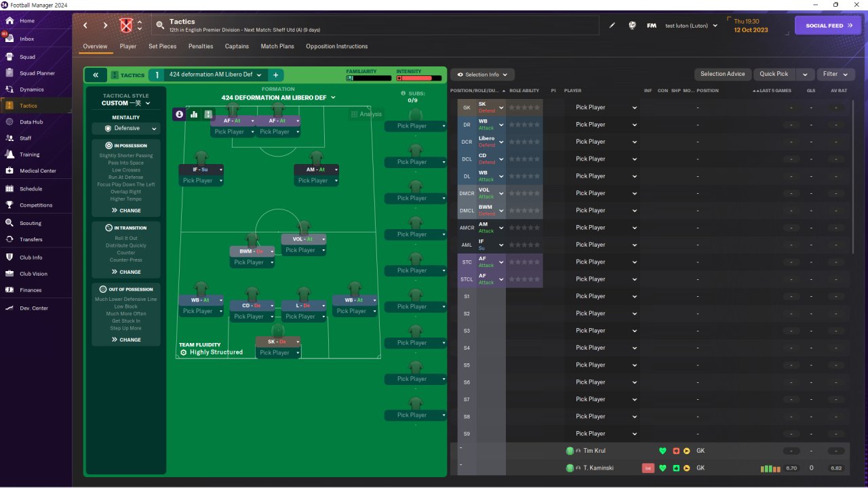
Task: Open the Selection Info dropdown
Action: point(482,75)
